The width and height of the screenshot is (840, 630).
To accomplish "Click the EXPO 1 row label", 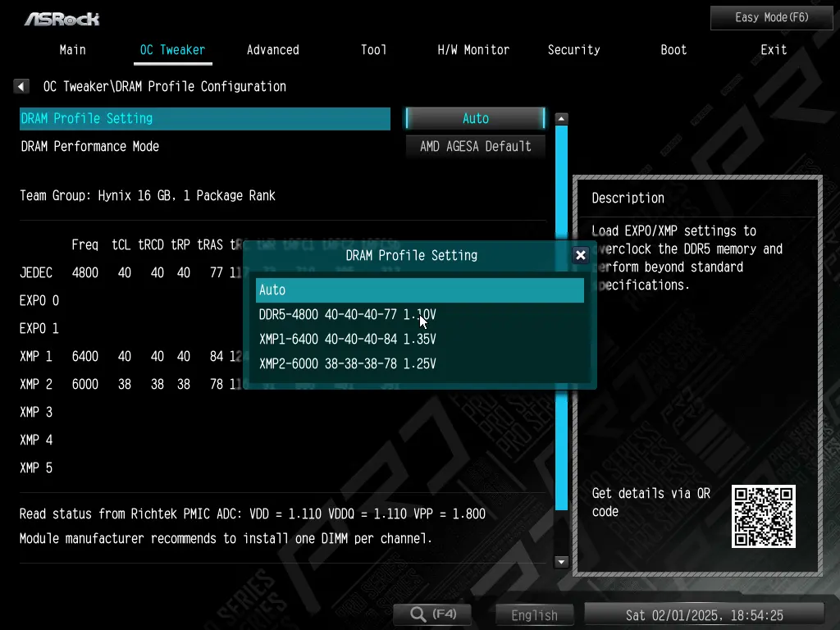I will tap(39, 328).
